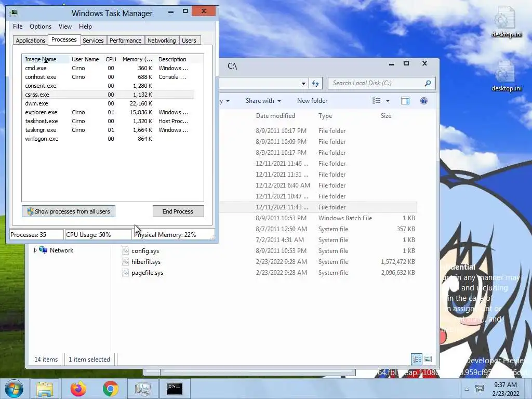Click New folder in Explorer toolbar
The image size is (532, 399).
[312, 101]
